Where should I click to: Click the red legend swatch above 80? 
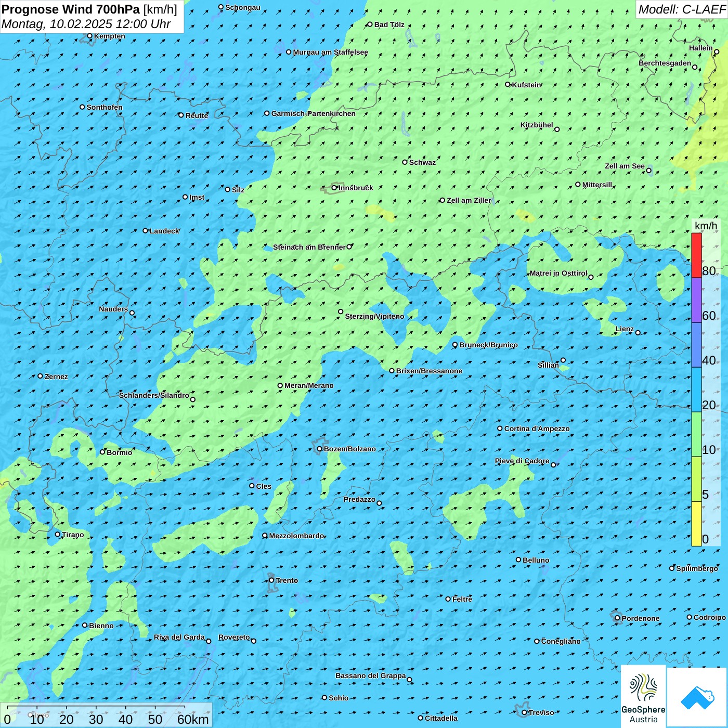(x=696, y=255)
